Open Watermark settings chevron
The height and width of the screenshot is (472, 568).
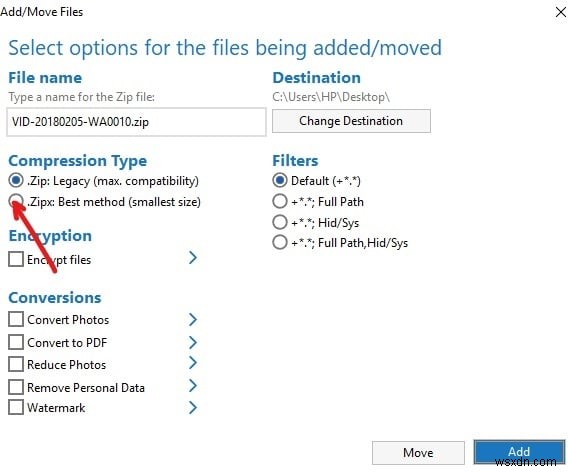coord(193,408)
